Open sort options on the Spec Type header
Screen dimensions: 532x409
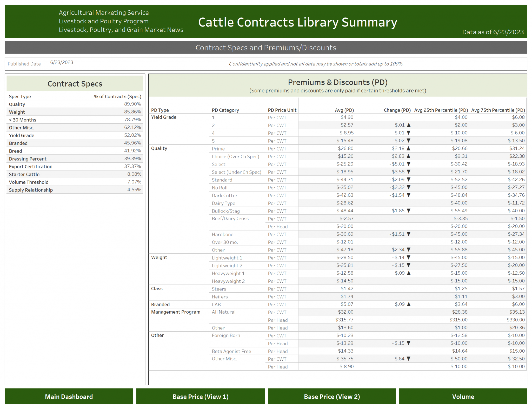pyautogui.click(x=20, y=96)
